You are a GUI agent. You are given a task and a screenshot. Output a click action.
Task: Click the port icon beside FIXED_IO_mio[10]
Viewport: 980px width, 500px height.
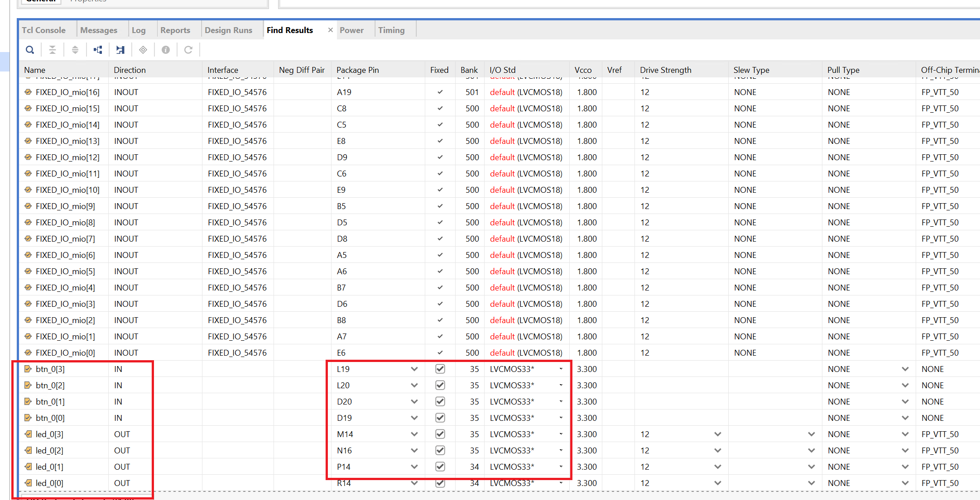28,190
